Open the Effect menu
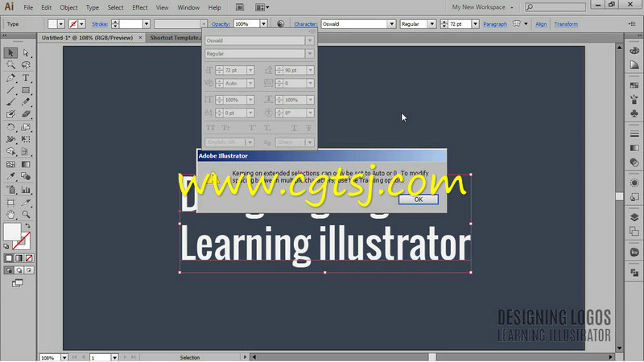The width and height of the screenshot is (644, 362). [139, 7]
